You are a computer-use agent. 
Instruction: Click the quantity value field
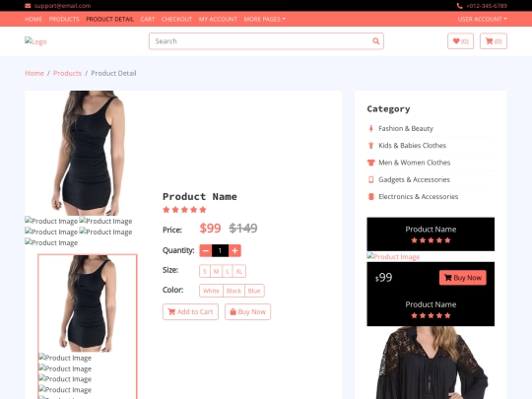(221, 250)
